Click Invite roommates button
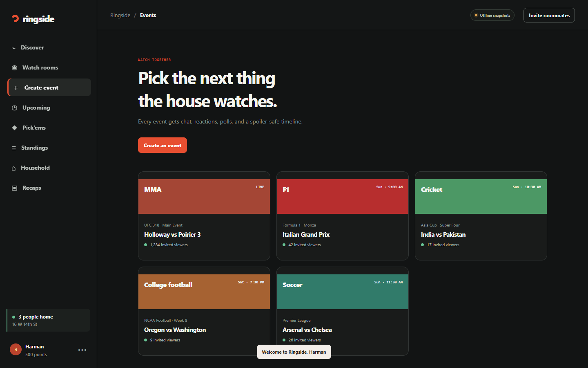The height and width of the screenshot is (368, 588). point(549,15)
